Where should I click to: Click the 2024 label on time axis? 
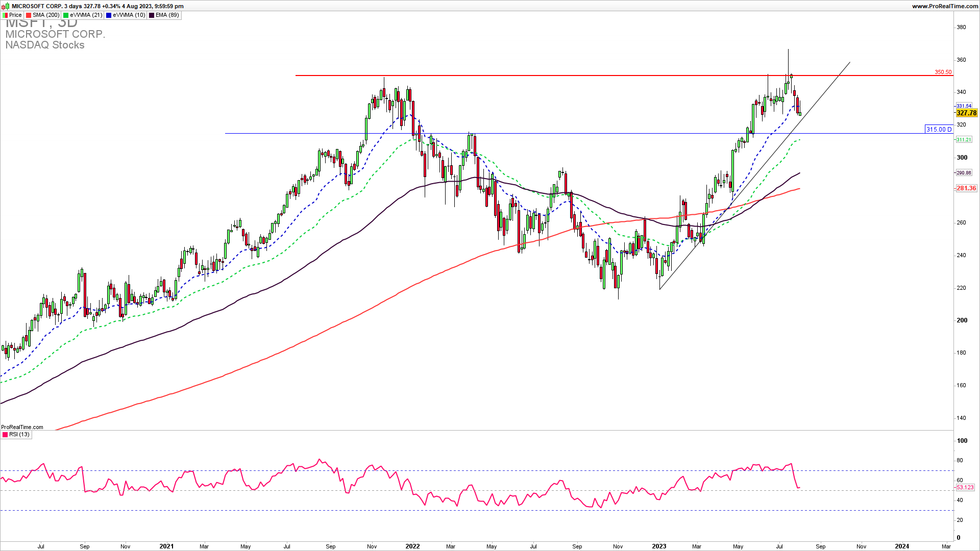(x=902, y=546)
